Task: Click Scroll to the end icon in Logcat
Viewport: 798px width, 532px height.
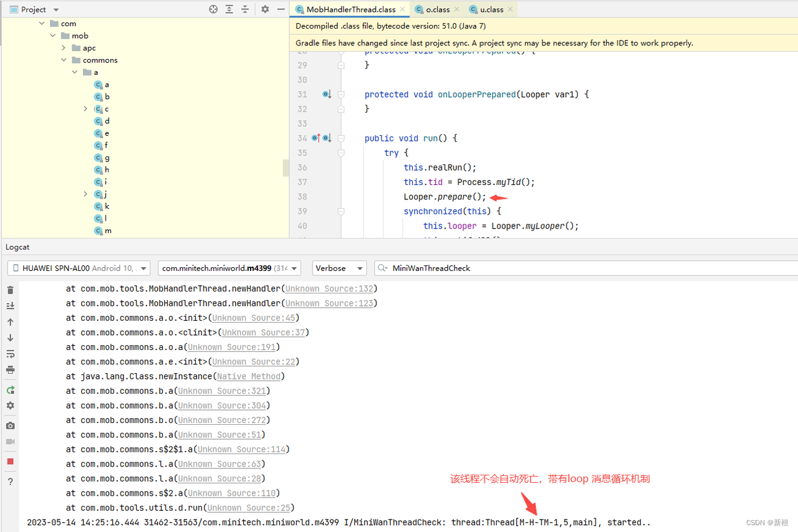Action: [x=10, y=306]
